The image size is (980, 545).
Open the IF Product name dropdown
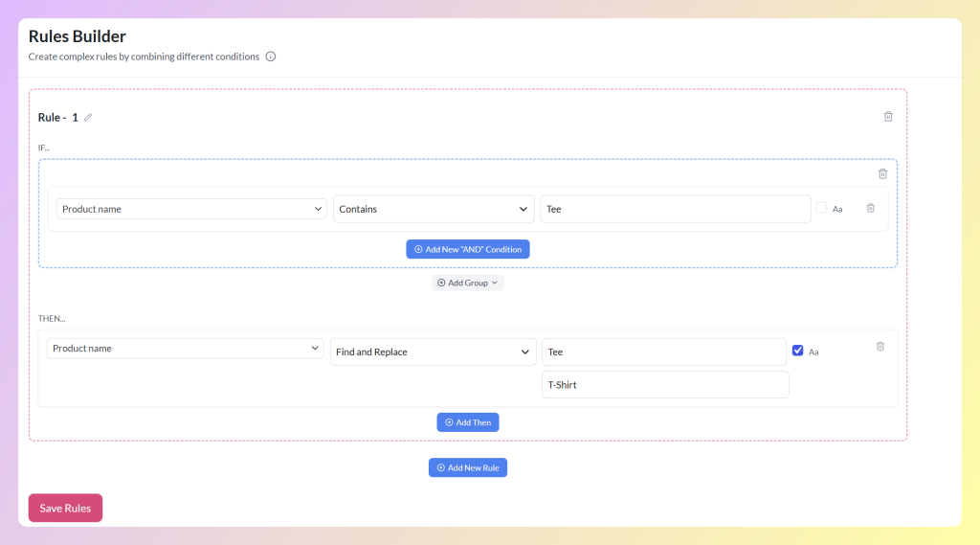191,209
